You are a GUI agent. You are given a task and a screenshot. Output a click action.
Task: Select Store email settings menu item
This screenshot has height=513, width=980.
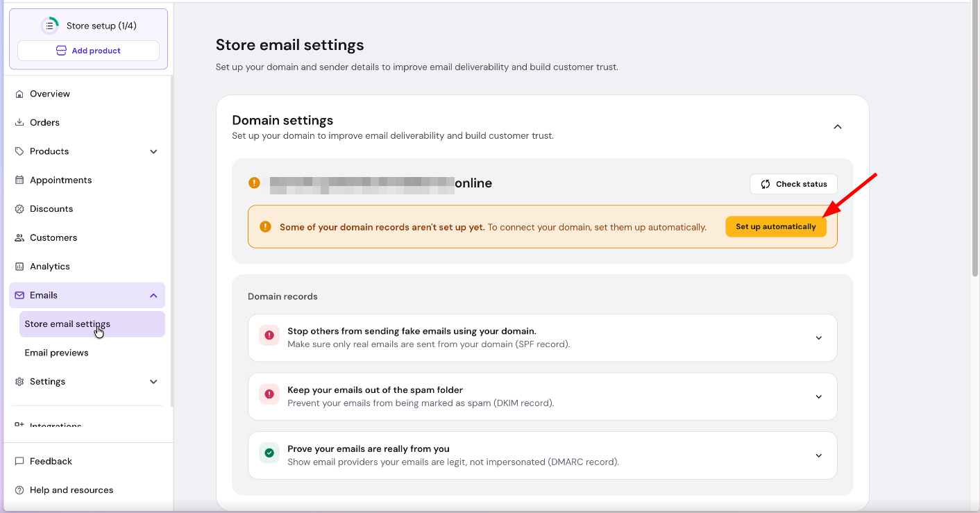[x=67, y=324]
